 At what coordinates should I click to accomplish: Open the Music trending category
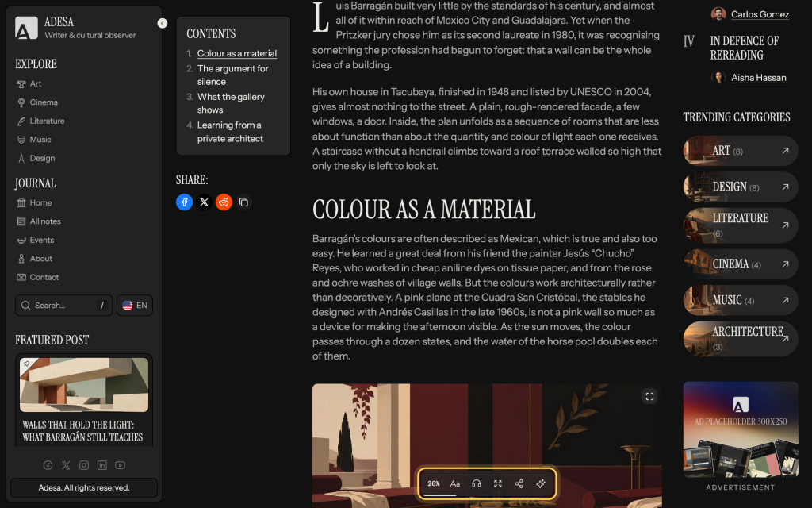(741, 300)
